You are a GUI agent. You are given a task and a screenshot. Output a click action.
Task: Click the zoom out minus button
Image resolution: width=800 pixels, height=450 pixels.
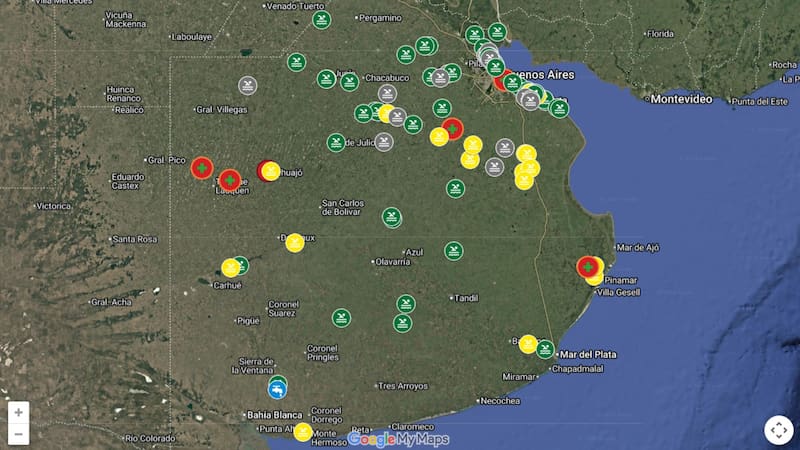click(x=18, y=434)
